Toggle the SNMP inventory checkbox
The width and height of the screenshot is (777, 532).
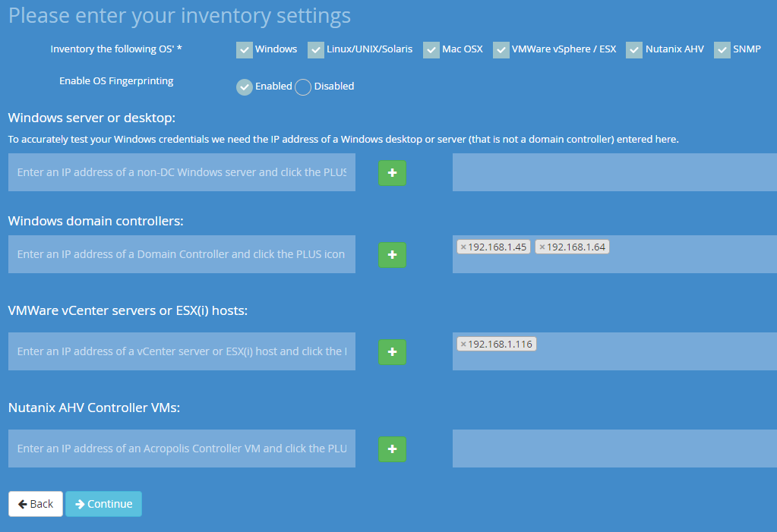(721, 49)
